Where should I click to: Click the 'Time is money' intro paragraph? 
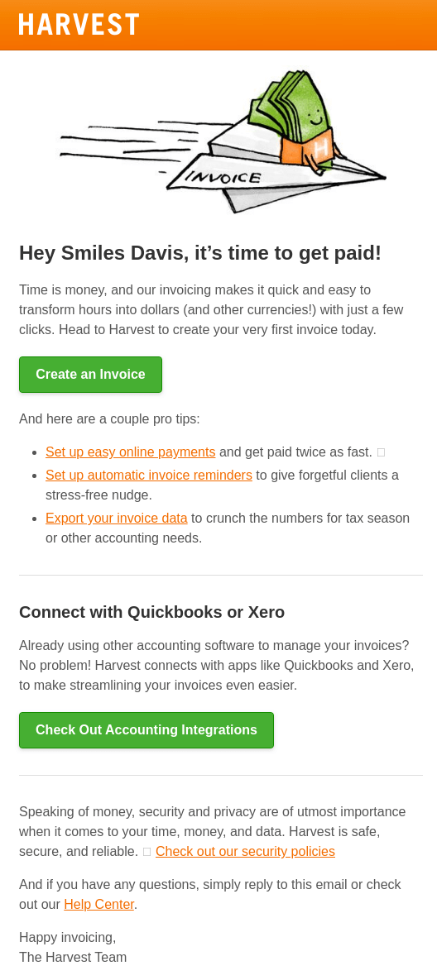tap(211, 309)
